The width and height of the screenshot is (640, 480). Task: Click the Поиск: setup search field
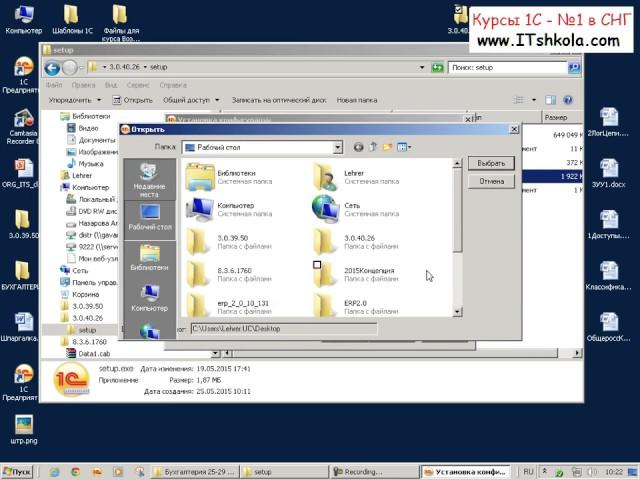tap(507, 67)
